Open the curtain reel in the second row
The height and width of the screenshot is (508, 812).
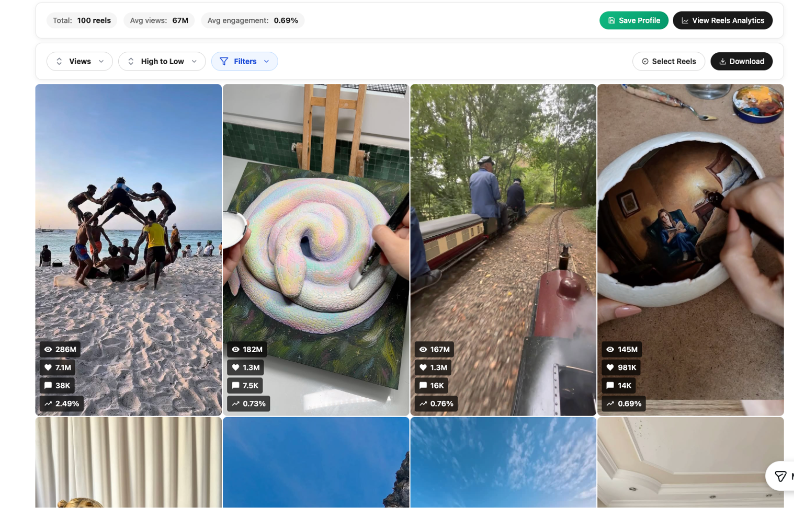pos(128,462)
